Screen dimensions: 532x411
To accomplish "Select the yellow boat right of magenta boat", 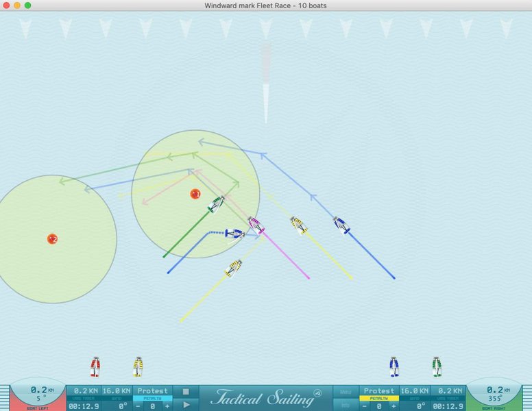I will [299, 226].
